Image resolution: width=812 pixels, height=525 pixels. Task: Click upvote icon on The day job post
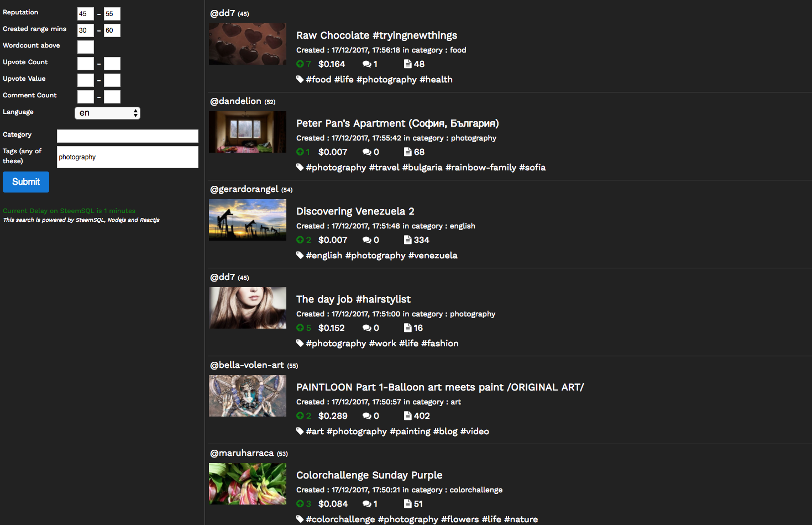click(300, 328)
